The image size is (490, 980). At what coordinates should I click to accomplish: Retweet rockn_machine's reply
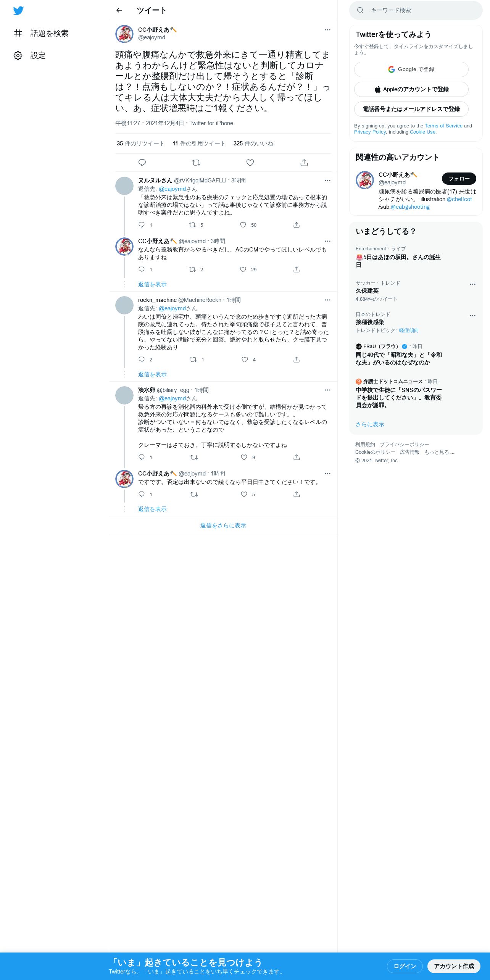click(193, 359)
